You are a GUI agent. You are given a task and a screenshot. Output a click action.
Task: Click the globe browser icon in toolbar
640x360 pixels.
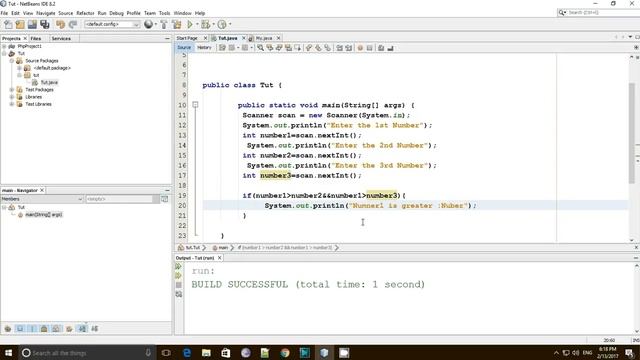click(x=149, y=24)
